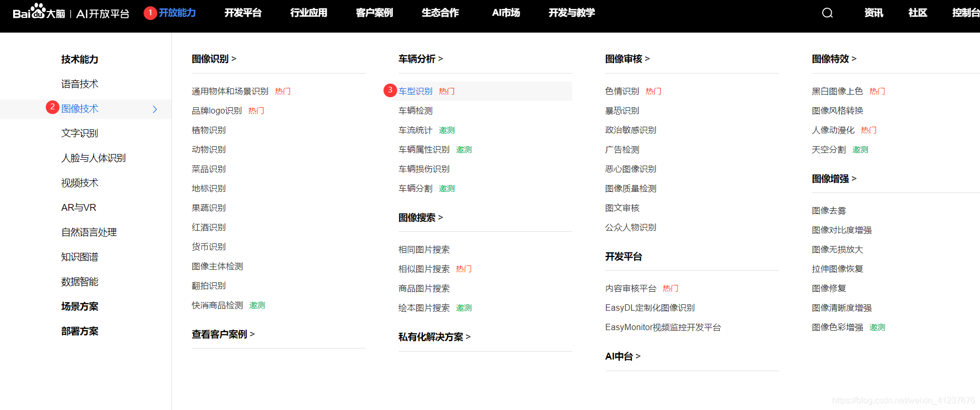The image size is (980, 410).
Task: Select 知识图谱 in the sidebar
Action: click(80, 257)
